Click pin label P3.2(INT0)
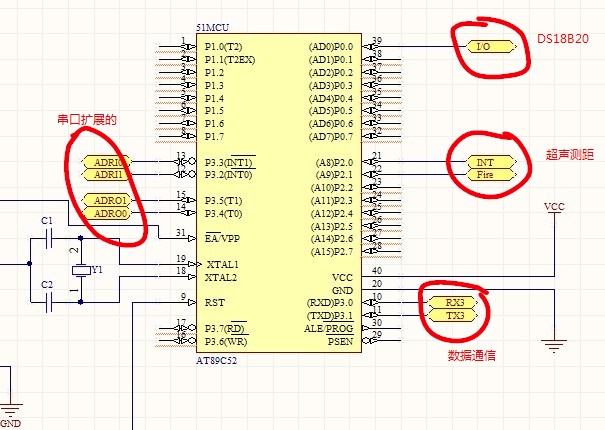 [x=228, y=175]
